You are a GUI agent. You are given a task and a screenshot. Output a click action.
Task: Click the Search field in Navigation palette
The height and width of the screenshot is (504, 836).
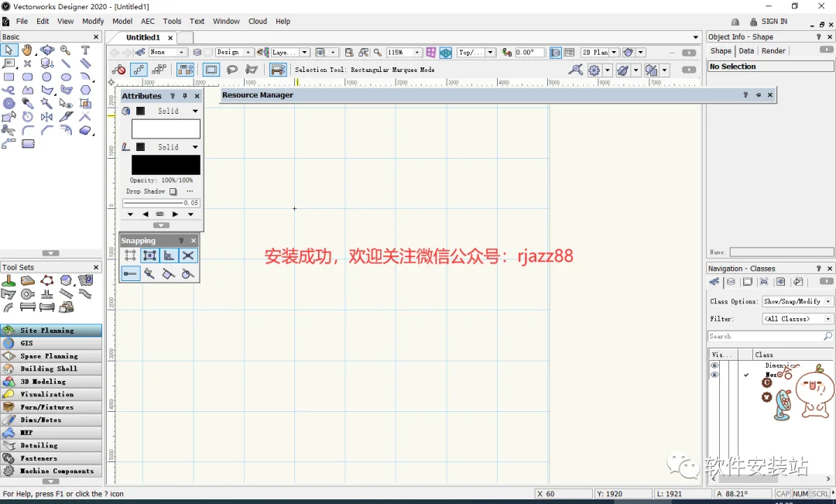point(770,337)
